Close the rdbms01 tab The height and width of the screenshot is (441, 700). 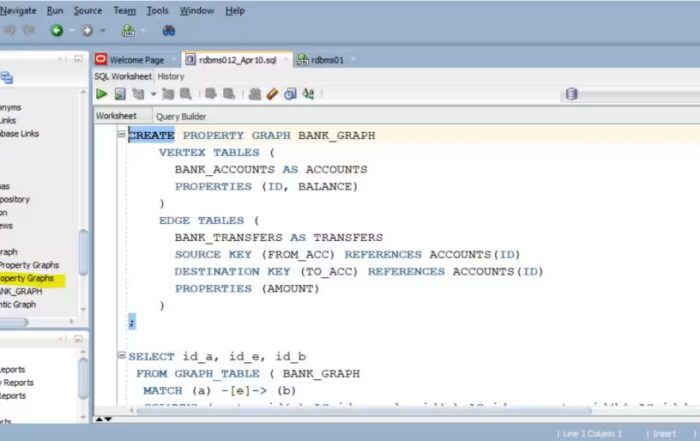pyautogui.click(x=353, y=59)
